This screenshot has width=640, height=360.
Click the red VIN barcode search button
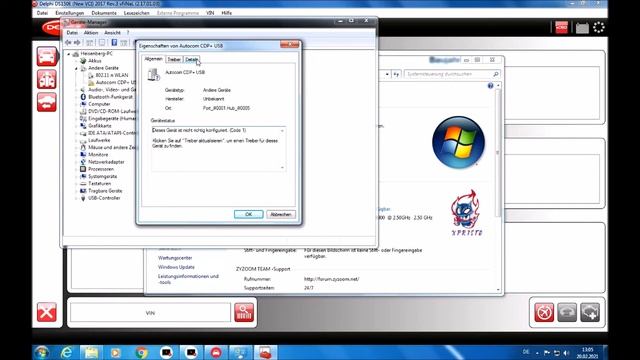coord(244,312)
